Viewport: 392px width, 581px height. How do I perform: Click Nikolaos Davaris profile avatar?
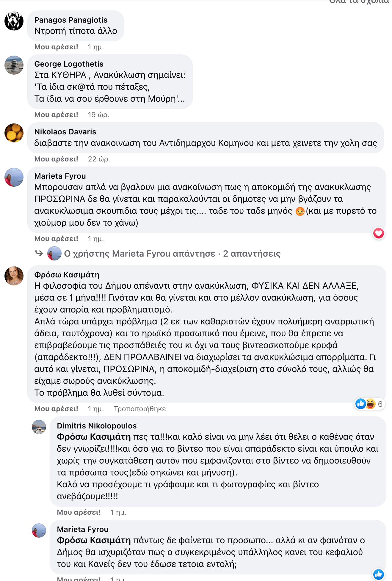tap(14, 133)
